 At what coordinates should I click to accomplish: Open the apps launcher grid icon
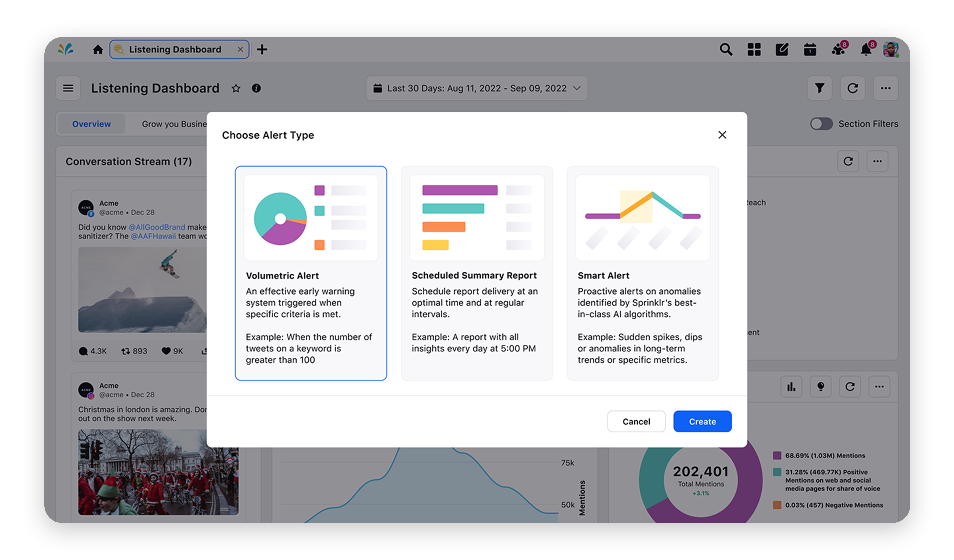754,49
